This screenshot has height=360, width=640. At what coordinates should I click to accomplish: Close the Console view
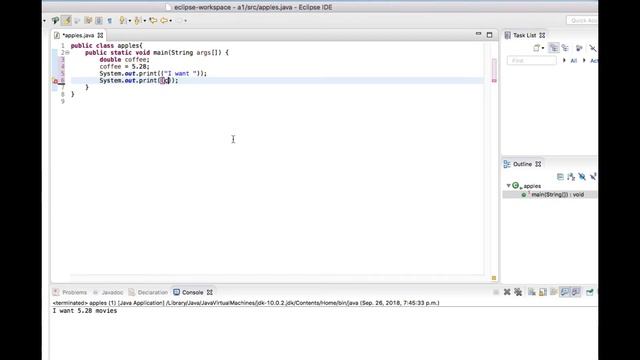point(210,292)
